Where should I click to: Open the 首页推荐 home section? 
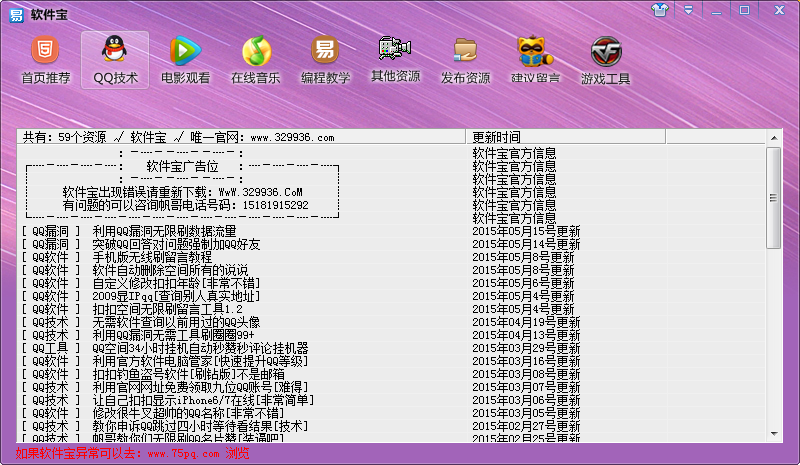point(45,60)
